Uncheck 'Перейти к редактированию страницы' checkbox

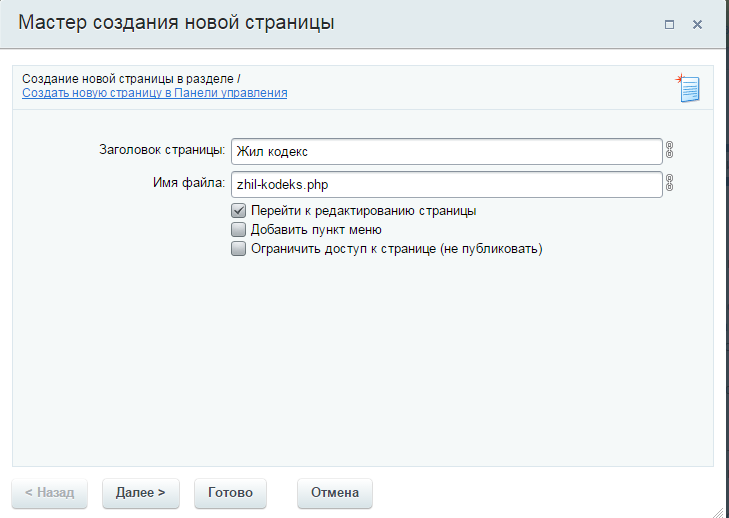[239, 211]
